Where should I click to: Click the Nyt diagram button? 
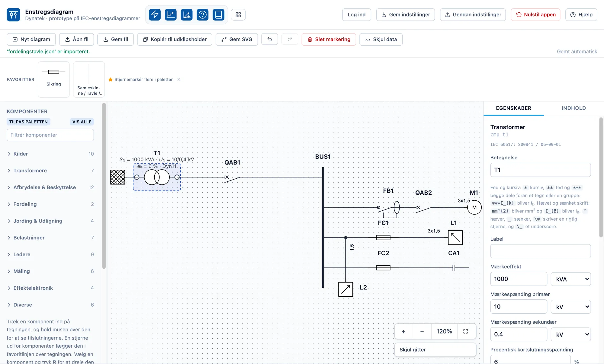pos(31,39)
